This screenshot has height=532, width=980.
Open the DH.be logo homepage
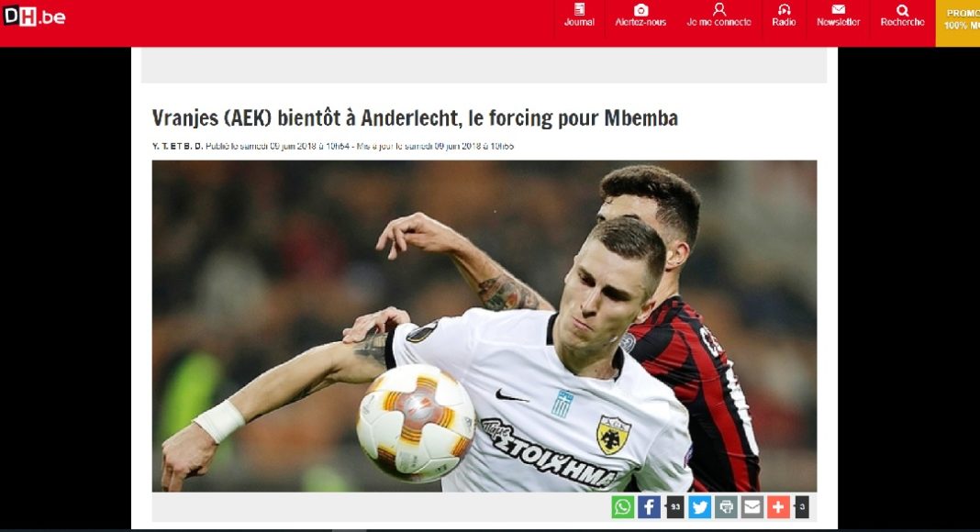(34, 17)
